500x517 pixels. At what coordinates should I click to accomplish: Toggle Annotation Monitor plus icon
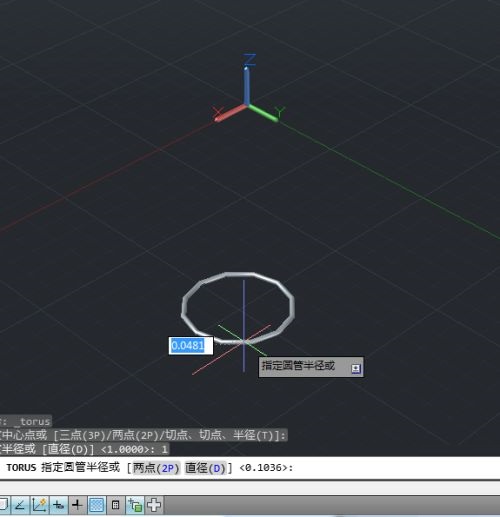154,505
